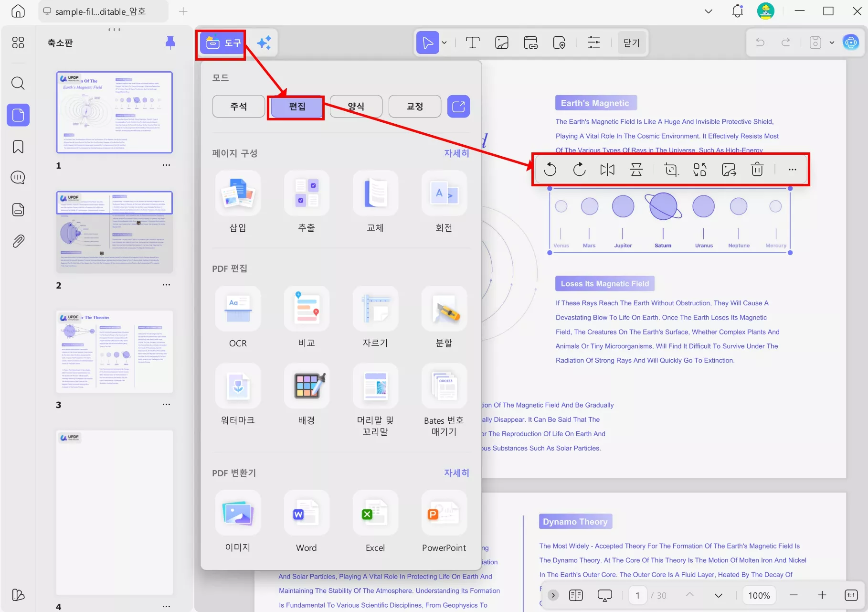Open 삽입 (Insert) page tool
This screenshot has height=612, width=868.
point(238,202)
